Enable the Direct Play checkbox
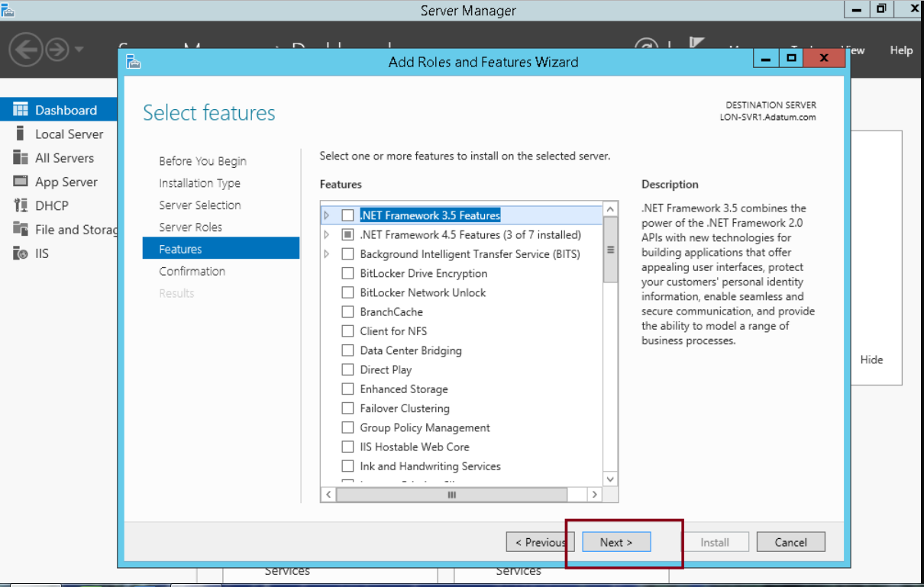Viewport: 924px width, 587px height. tap(347, 370)
